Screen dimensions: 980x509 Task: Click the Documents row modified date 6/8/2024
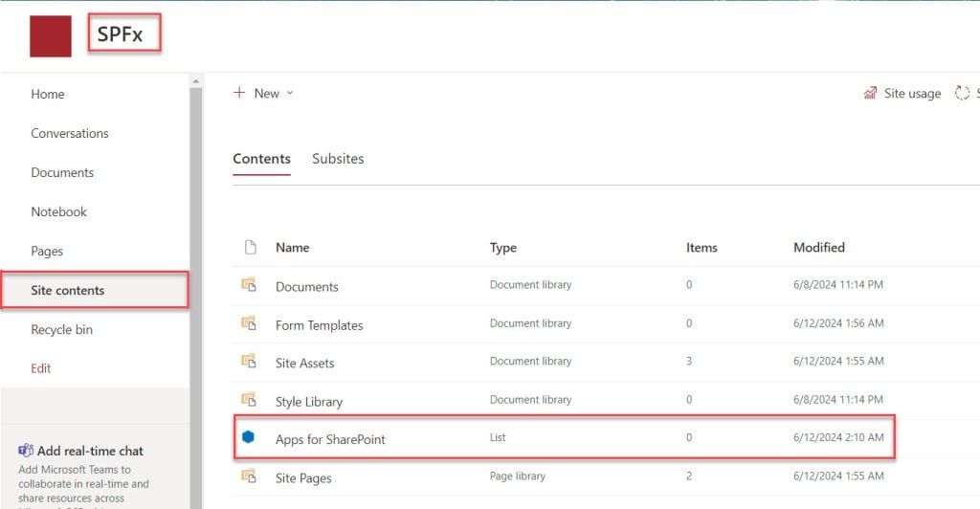[838, 284]
